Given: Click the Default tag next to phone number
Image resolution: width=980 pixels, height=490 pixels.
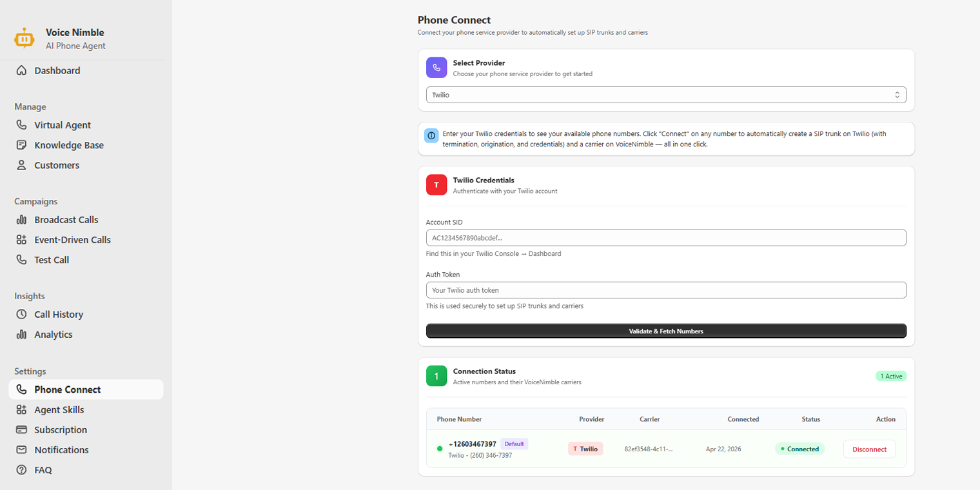Looking at the screenshot, I should click(514, 444).
